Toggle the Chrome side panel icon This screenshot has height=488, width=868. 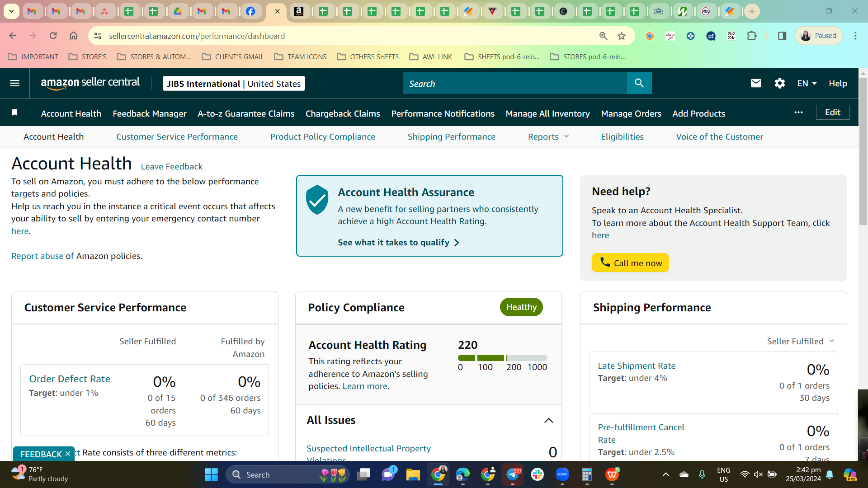pos(782,36)
